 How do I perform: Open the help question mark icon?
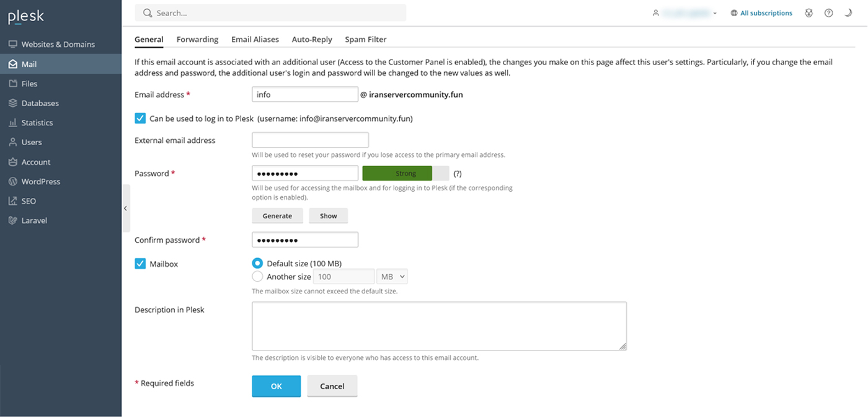tap(828, 13)
